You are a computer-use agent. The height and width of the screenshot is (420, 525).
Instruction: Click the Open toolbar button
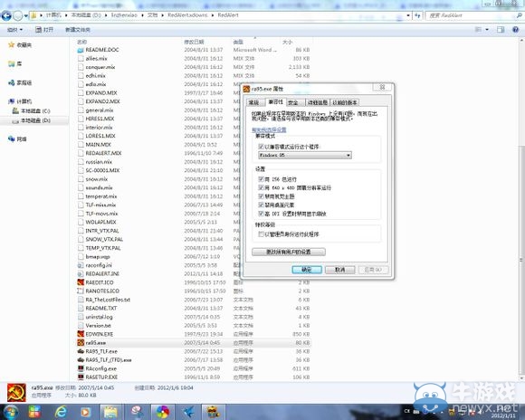44,30
